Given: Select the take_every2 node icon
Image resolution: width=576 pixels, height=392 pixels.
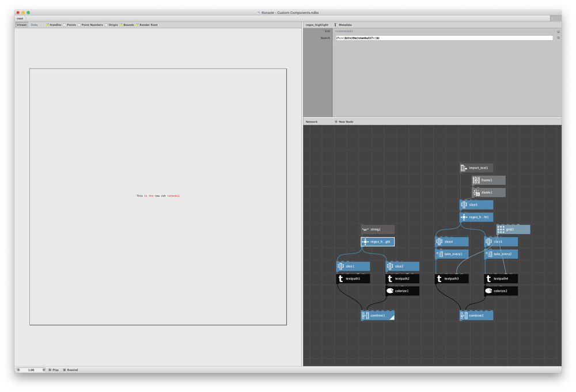Looking at the screenshot, I should (x=488, y=254).
